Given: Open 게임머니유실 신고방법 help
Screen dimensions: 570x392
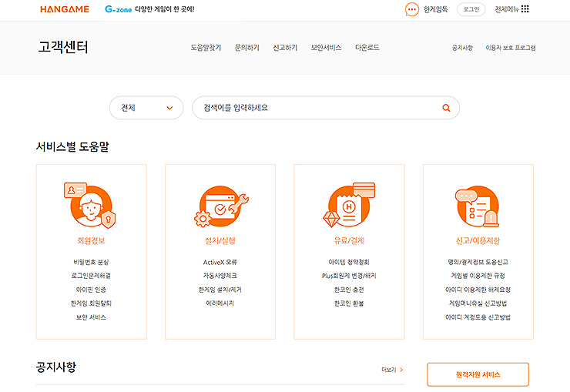Looking at the screenshot, I should 478,303.
